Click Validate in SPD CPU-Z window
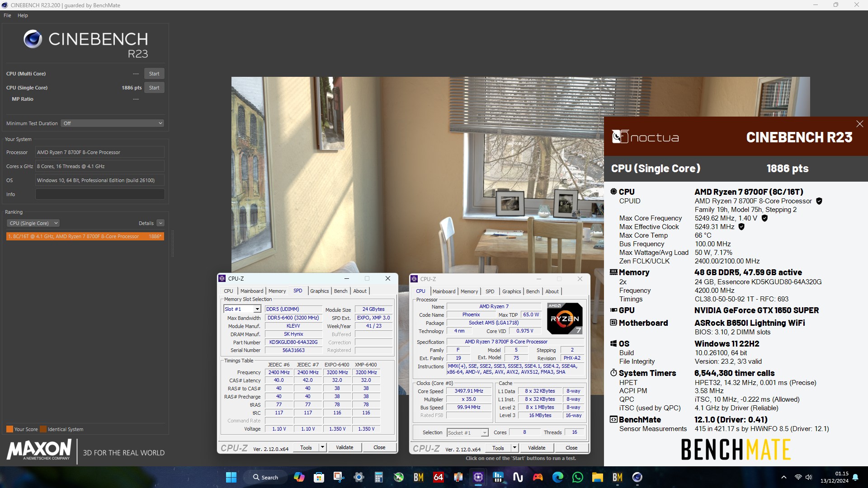This screenshot has height=488, width=868. (x=344, y=448)
